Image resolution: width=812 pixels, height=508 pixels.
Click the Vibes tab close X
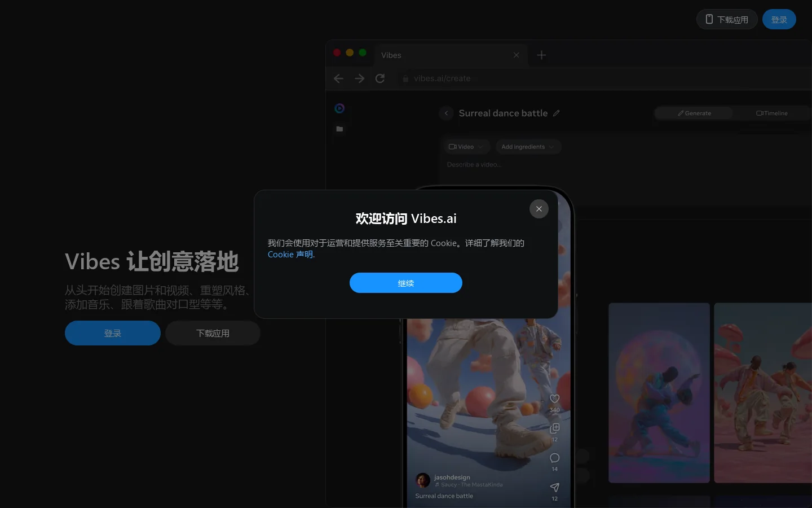point(516,55)
